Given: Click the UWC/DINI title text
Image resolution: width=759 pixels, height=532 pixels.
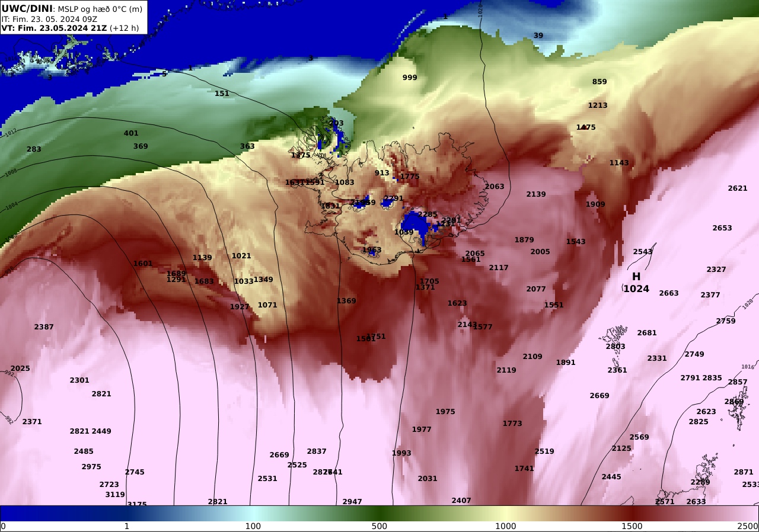Looking at the screenshot, I should coord(27,8).
